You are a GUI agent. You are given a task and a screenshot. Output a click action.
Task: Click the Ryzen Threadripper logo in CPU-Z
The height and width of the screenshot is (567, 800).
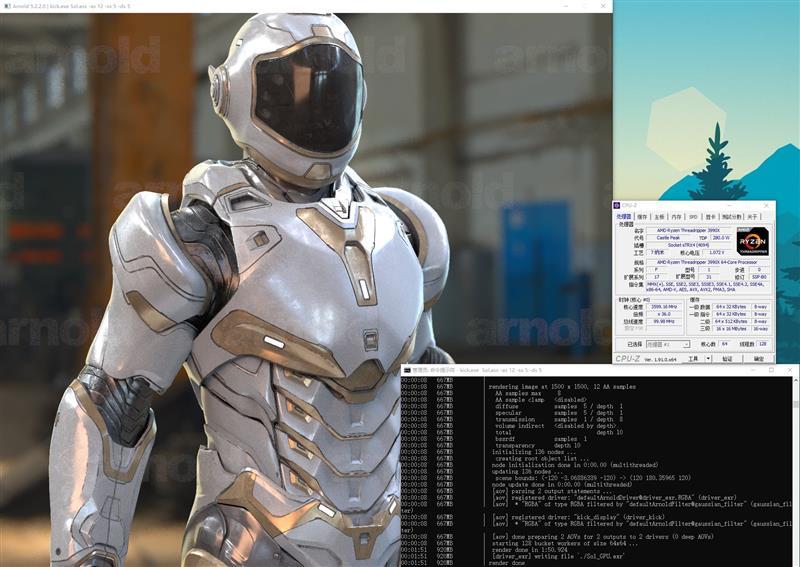[x=753, y=241]
